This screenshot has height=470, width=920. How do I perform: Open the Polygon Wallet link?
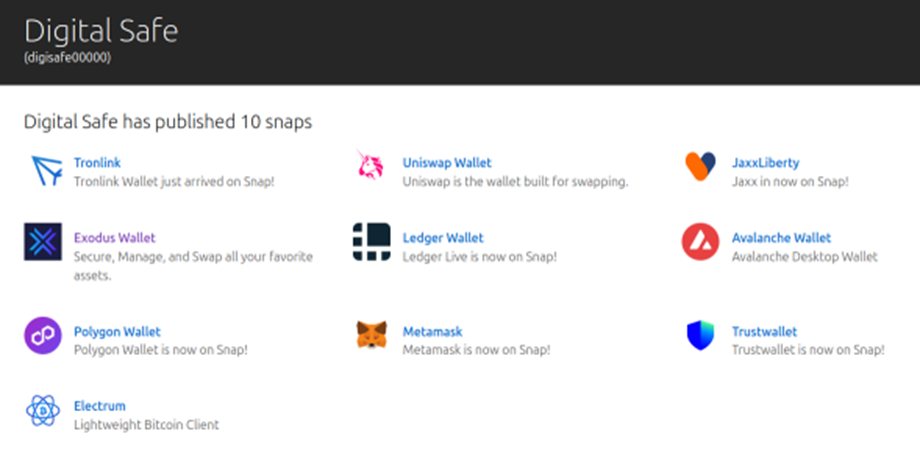[117, 331]
